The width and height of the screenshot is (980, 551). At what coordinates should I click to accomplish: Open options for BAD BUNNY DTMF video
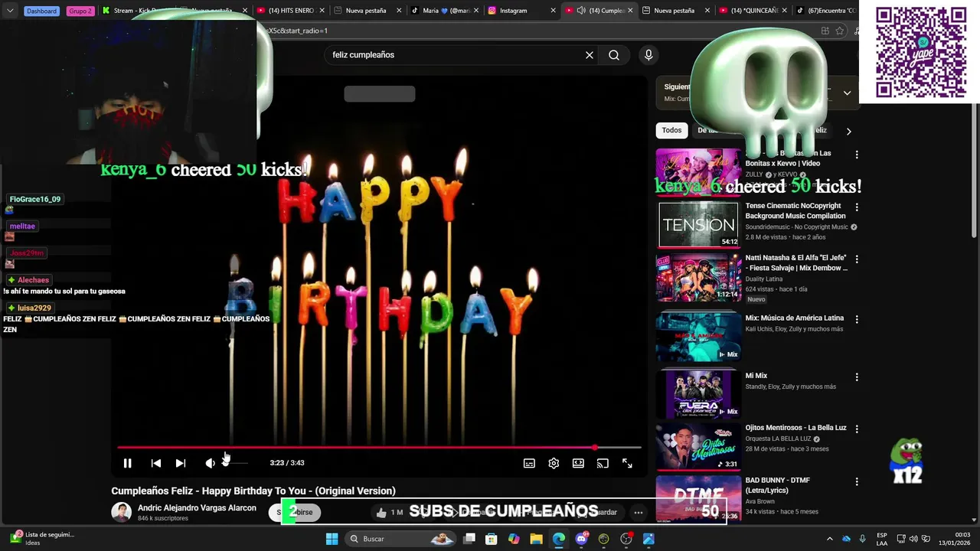click(857, 482)
